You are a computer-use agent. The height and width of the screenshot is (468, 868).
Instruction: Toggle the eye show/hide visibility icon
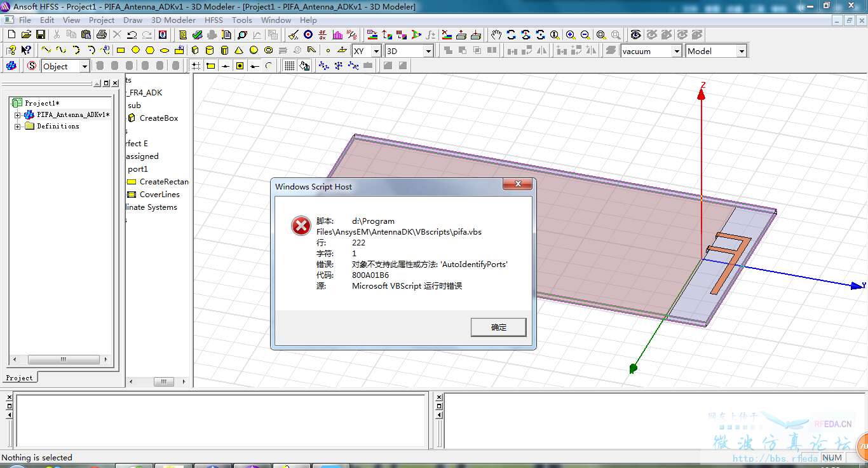point(635,35)
